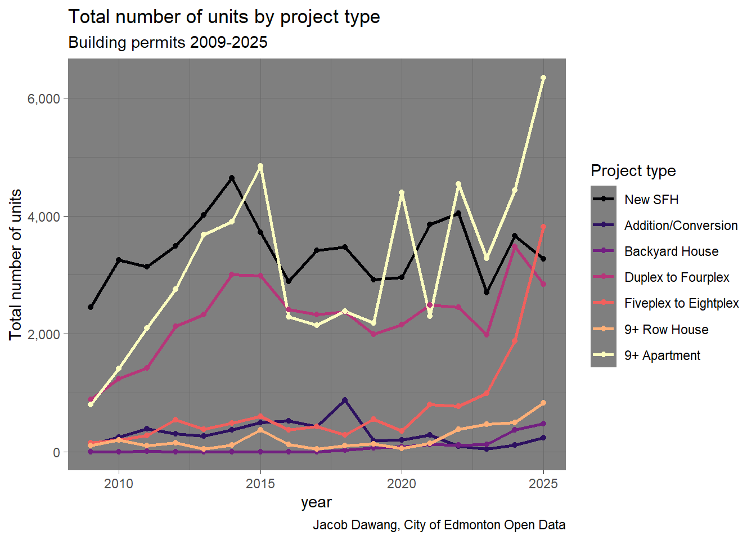Select the 'year' x-axis title

316,502
